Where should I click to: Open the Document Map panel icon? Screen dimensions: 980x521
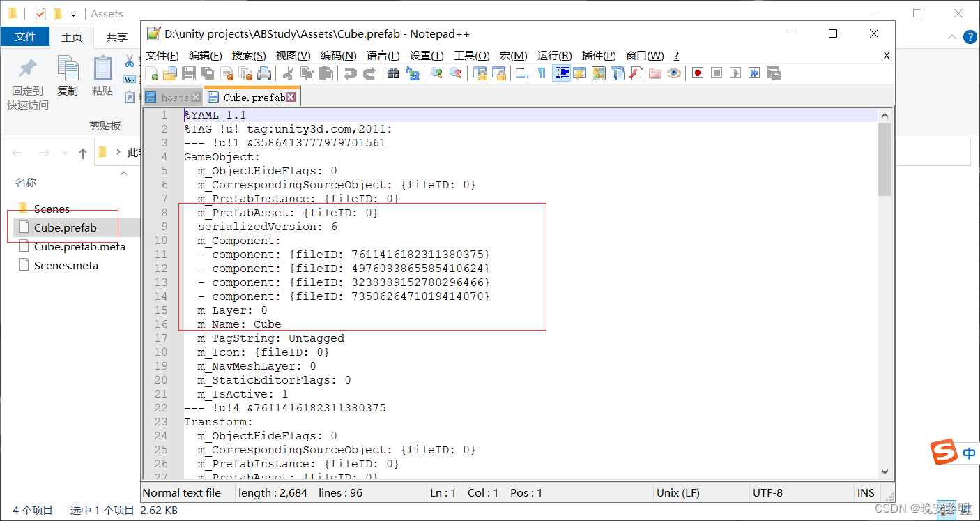coord(599,73)
